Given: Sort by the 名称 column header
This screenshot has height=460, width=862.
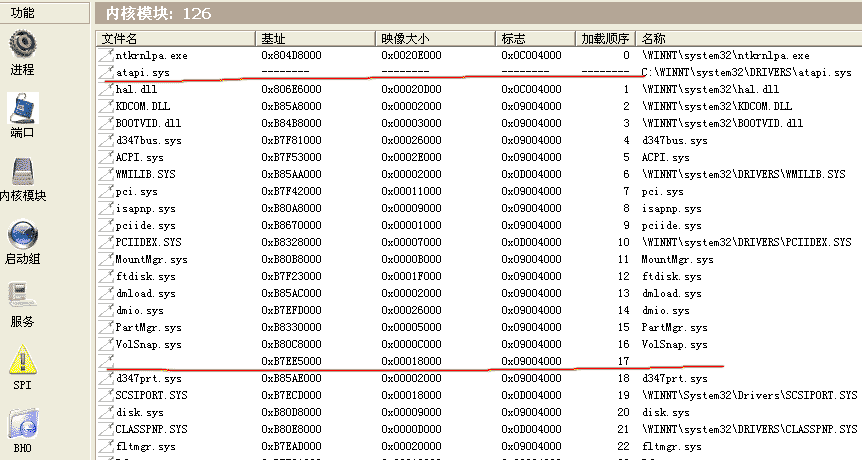Looking at the screenshot, I should click(749, 38).
